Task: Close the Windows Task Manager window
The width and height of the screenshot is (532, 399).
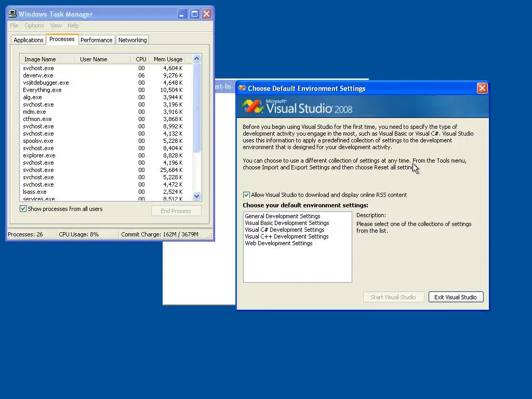Action: click(x=206, y=14)
